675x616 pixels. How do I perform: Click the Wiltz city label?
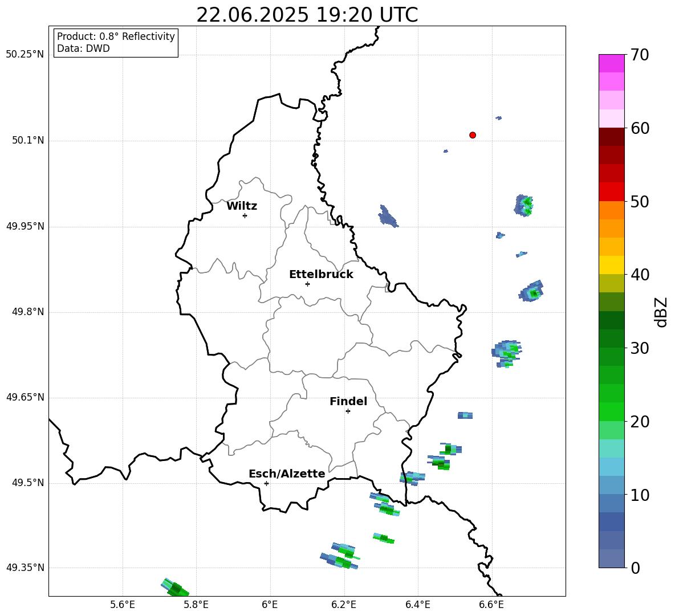click(242, 206)
